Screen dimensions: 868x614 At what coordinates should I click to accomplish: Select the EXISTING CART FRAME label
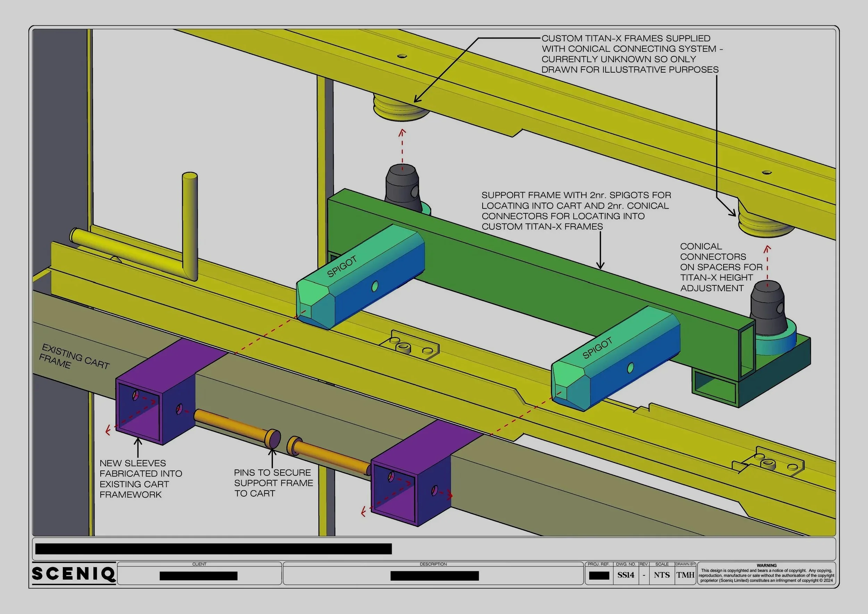coord(74,357)
